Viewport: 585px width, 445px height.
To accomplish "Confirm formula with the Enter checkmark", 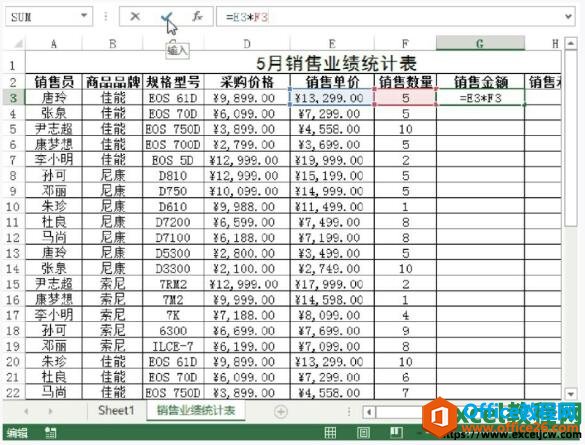I will tap(166, 16).
